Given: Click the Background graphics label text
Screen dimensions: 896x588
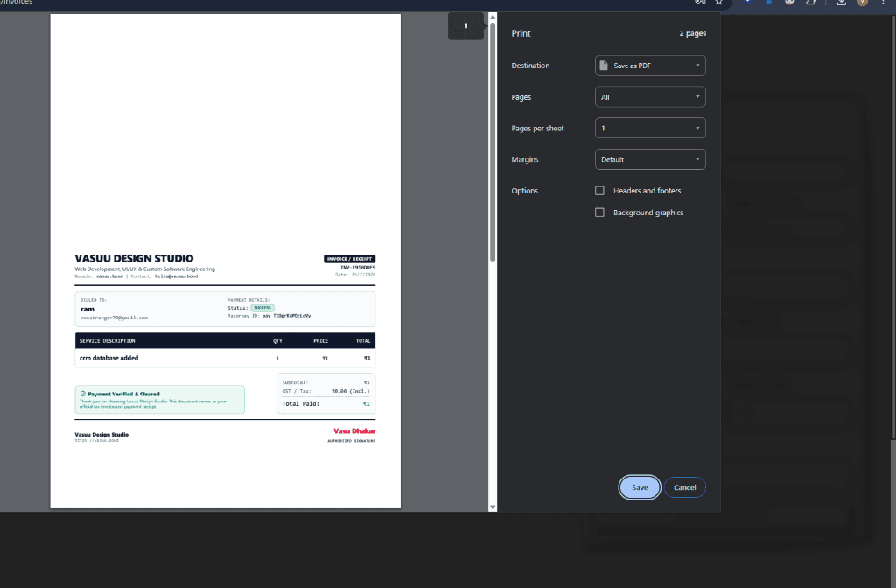Looking at the screenshot, I should tap(648, 213).
